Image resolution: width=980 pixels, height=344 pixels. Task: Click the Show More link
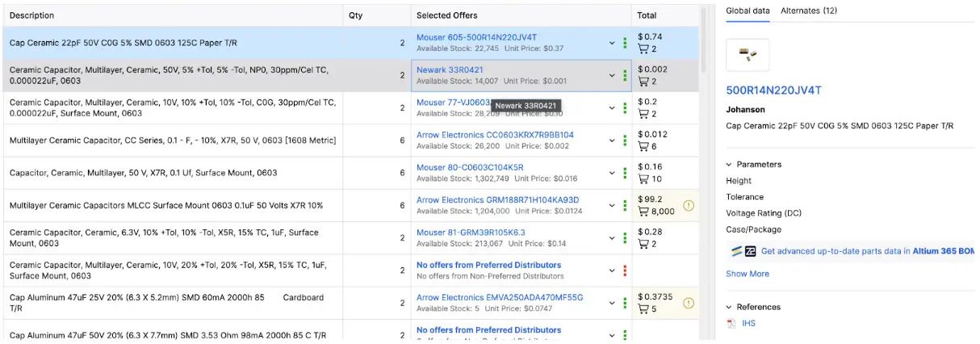point(747,274)
